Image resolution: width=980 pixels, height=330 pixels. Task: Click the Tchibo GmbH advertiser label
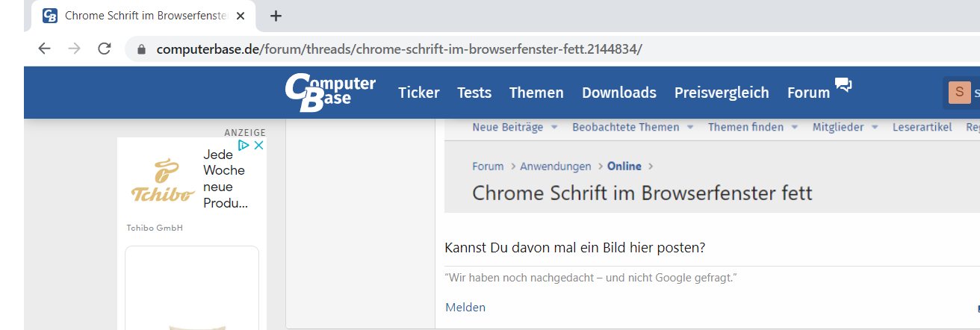tap(155, 228)
